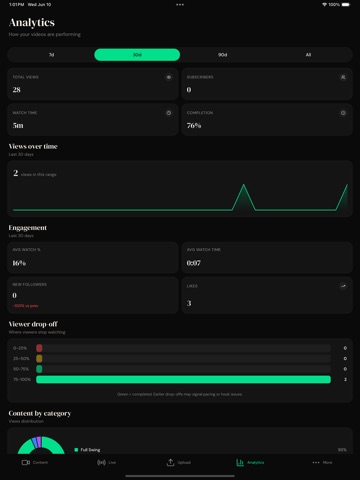Open the Upload tab in bottom bar
Image resolution: width=360 pixels, height=480 pixels.
pos(179,462)
